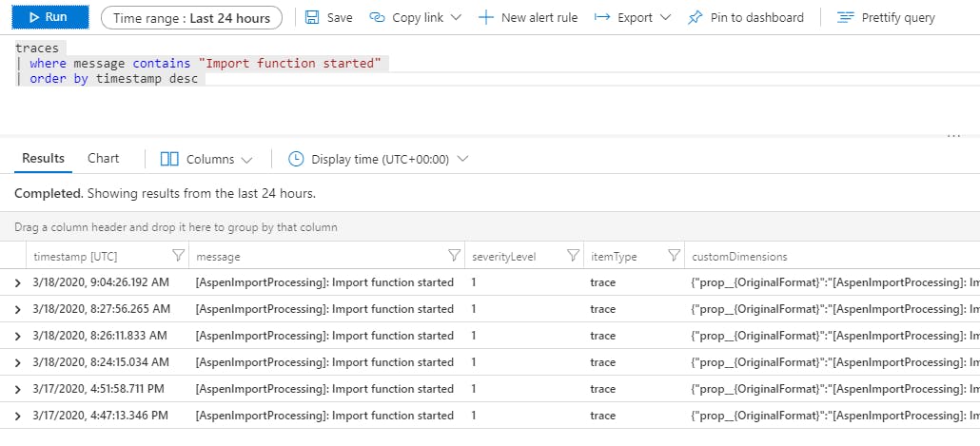This screenshot has height=446, width=980.
Task: Expand the 8:27:56.265 AM result row
Action: (17, 309)
